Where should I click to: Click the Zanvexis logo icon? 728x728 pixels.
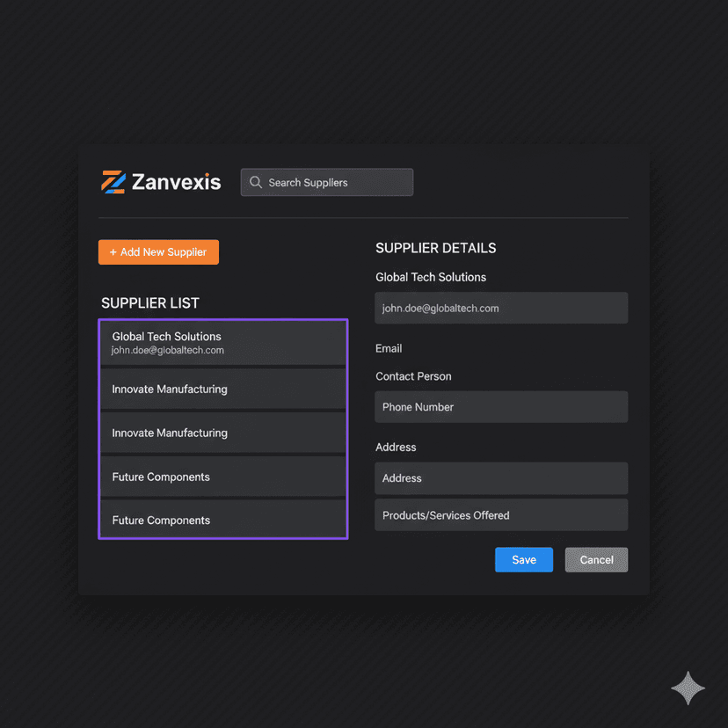click(113, 182)
